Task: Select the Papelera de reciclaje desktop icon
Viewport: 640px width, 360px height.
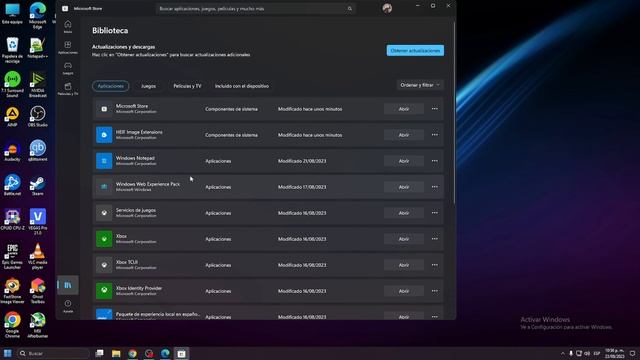Action: [12, 50]
